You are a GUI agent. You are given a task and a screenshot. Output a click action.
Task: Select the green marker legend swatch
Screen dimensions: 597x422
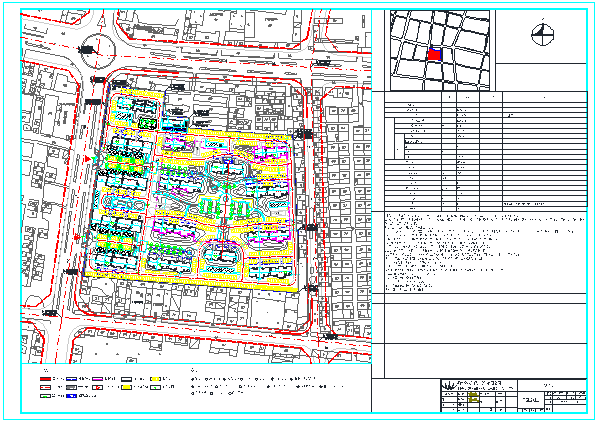tap(45, 396)
